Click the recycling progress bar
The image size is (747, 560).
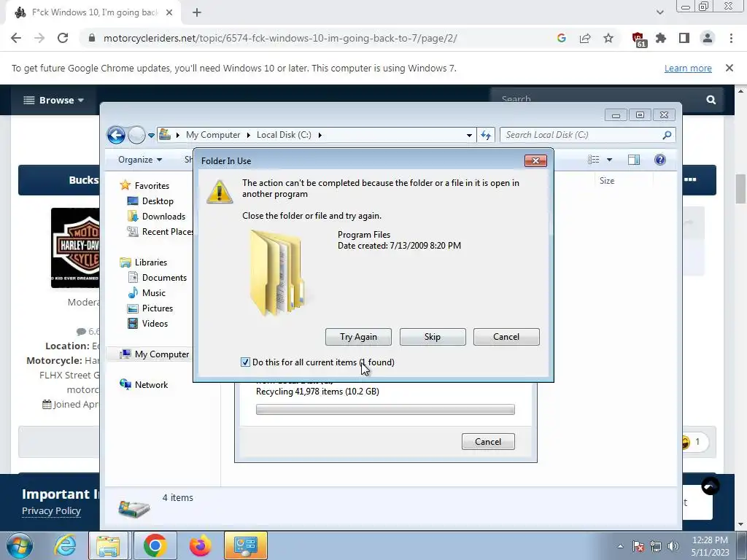point(385,410)
